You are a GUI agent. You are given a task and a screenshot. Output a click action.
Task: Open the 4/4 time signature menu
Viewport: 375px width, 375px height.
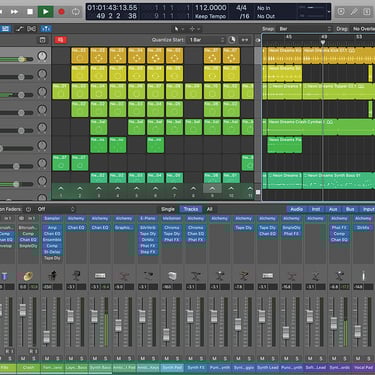(x=241, y=8)
